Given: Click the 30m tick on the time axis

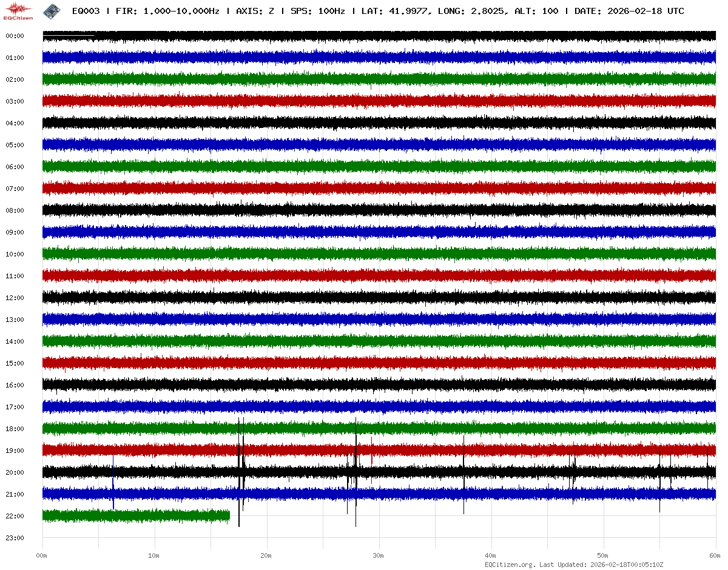Looking at the screenshot, I should [379, 555].
